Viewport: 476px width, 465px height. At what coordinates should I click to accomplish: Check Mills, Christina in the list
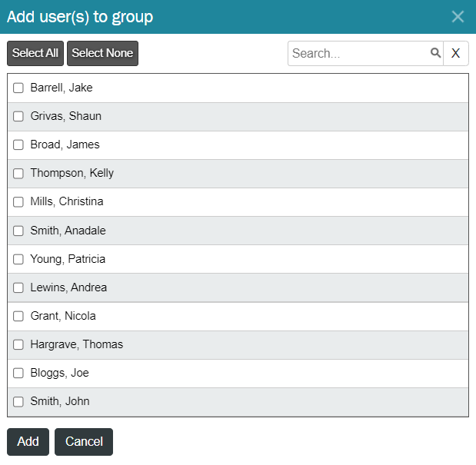pyautogui.click(x=18, y=201)
